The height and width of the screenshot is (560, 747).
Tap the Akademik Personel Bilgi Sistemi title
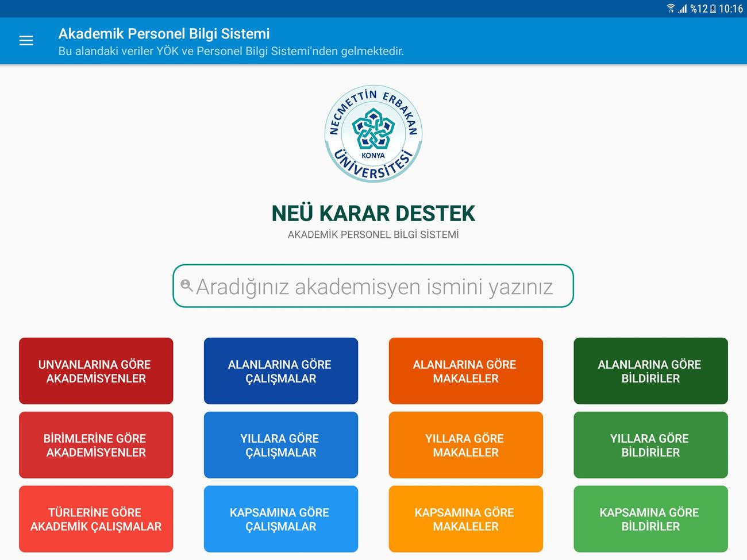tap(164, 34)
